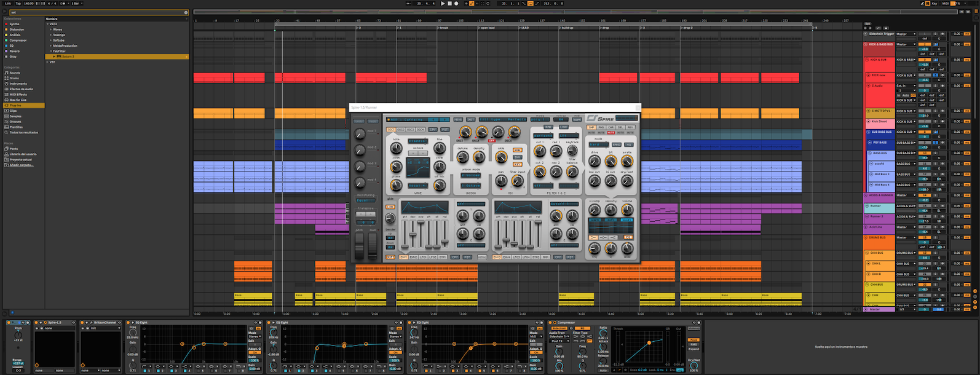Viewport: 980px width, 375px height.
Task: Open Spire's MENU button
Action: pos(458,119)
